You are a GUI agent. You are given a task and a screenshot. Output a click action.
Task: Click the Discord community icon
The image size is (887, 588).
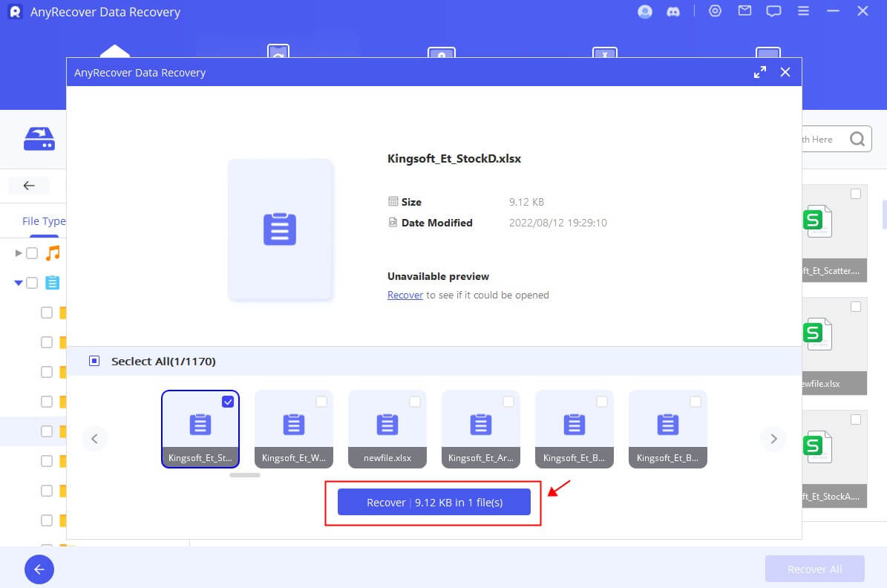(673, 12)
